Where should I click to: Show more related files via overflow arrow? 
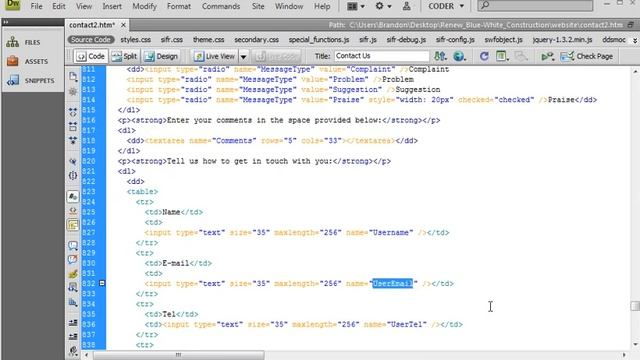click(x=635, y=40)
